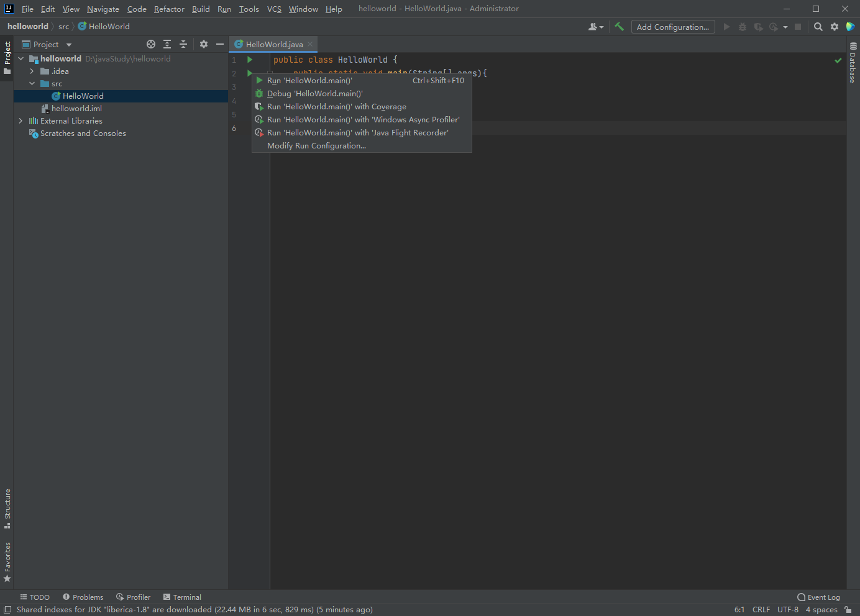The height and width of the screenshot is (616, 860).
Task: Expand External Libraries node
Action: [21, 121]
